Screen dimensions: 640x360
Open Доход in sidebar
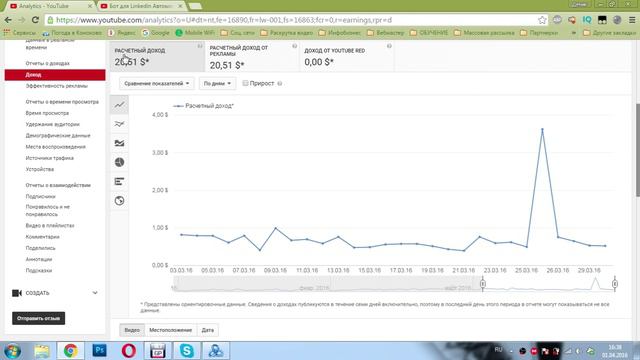tap(55, 75)
